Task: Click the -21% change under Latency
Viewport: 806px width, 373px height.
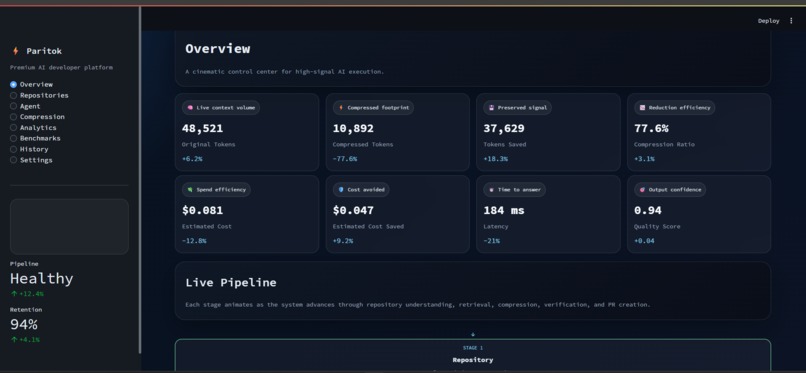Action: pyautogui.click(x=491, y=241)
